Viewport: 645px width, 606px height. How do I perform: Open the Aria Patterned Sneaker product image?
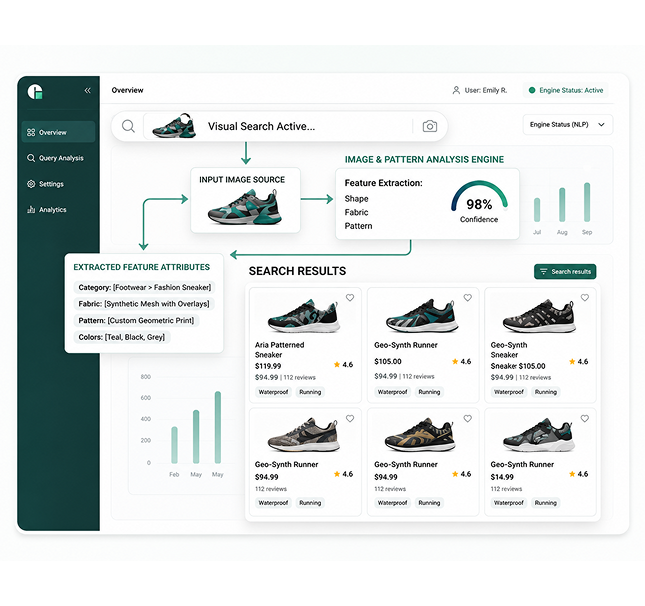[303, 316]
